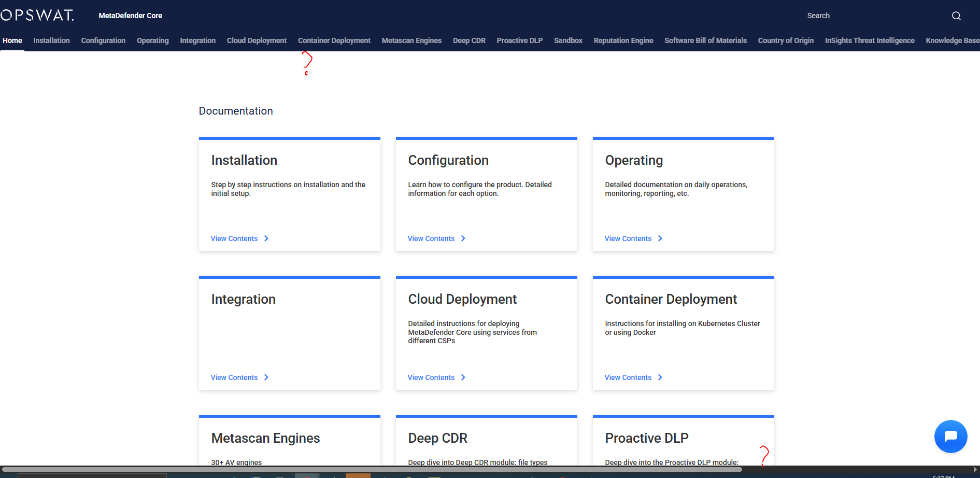Click the Cloud Deployment card chevron arrow
Viewport: 980px width, 478px height.
pos(463,377)
